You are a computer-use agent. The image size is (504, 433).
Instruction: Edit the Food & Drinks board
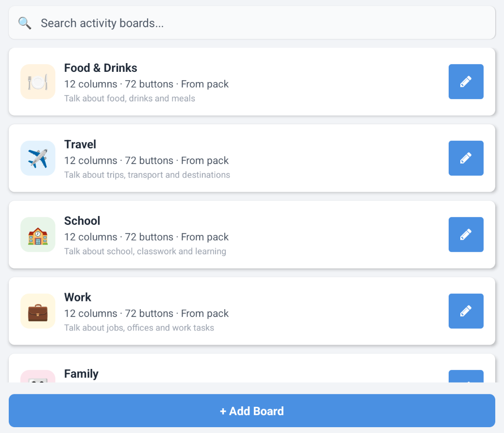tap(466, 82)
